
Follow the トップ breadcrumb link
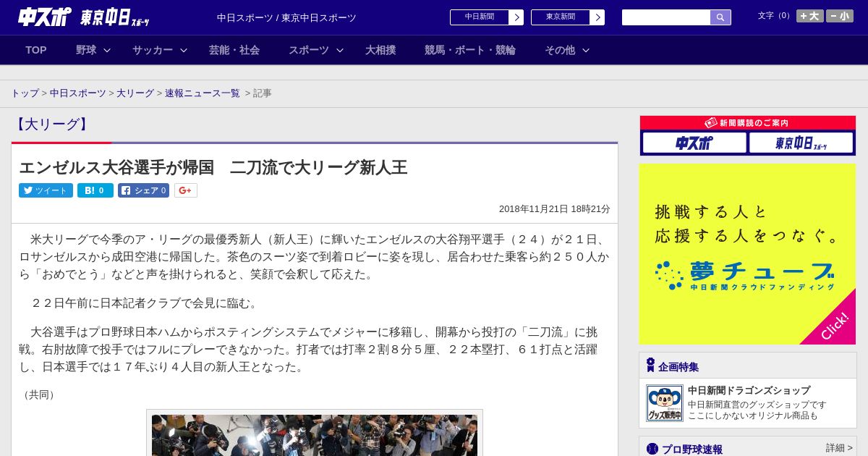[25, 93]
